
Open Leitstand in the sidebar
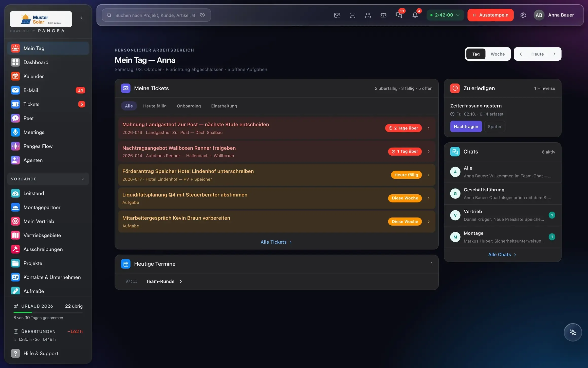tap(48, 193)
